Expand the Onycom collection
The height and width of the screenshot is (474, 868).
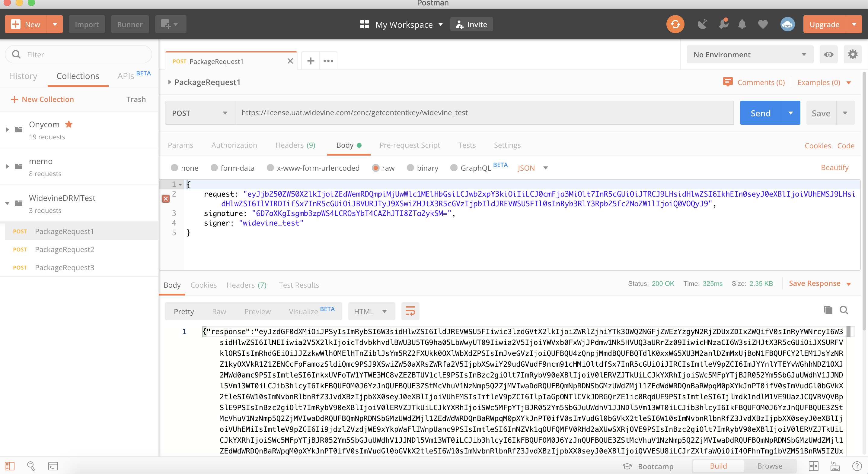pyautogui.click(x=8, y=130)
